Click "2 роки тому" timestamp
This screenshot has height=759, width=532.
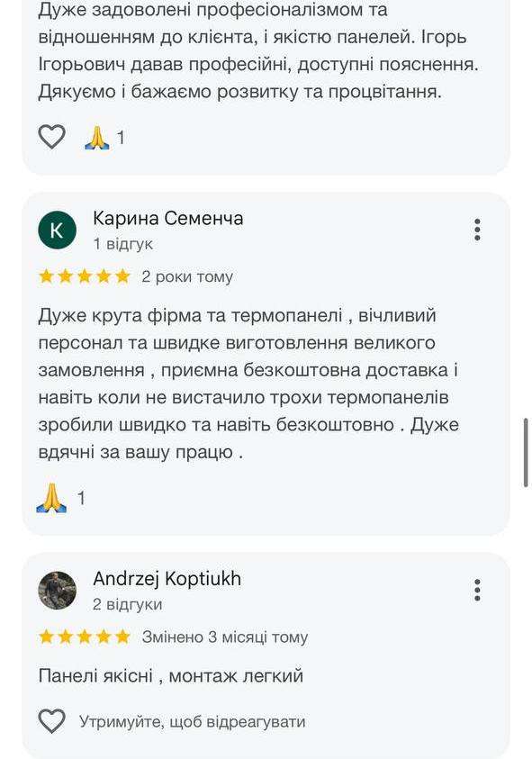tap(187, 277)
